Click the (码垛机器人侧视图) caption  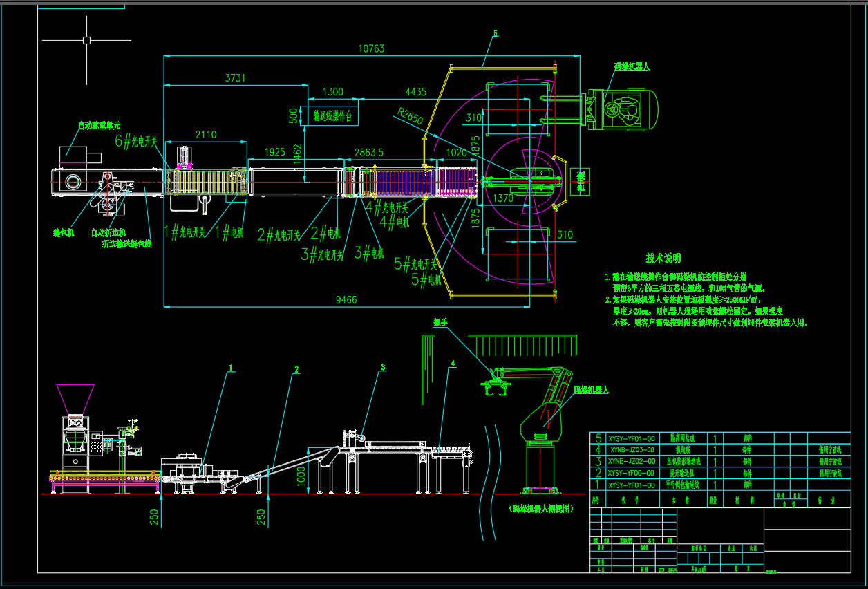540,508
